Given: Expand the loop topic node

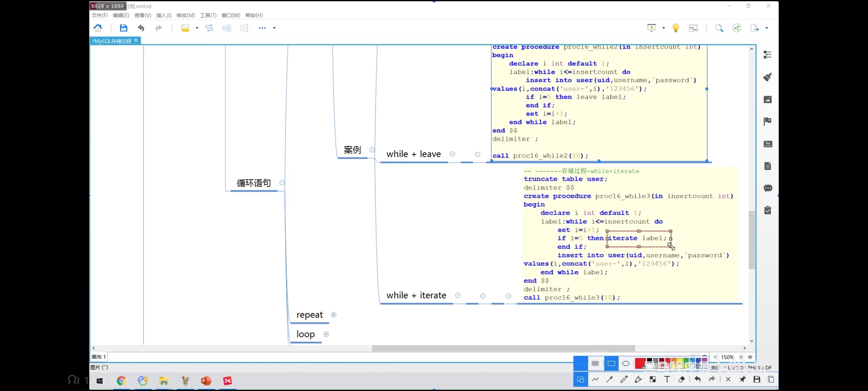Looking at the screenshot, I should point(326,334).
